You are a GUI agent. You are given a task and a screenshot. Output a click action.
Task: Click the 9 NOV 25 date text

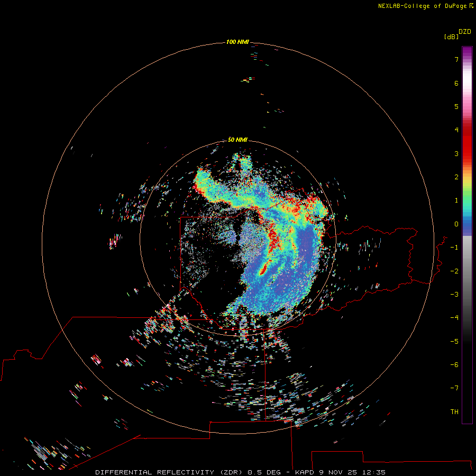tap(338, 472)
